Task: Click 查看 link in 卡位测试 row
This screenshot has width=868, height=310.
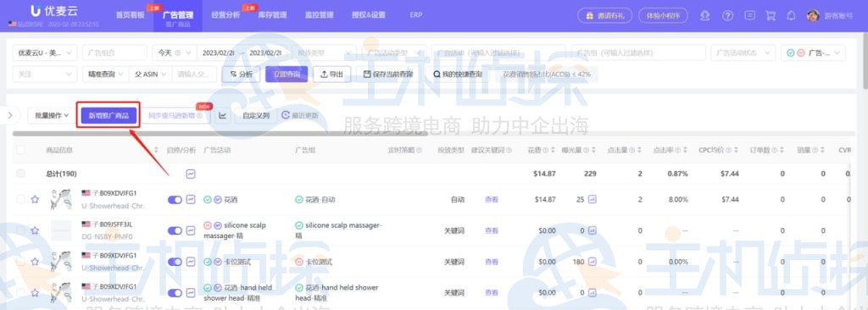Action: click(492, 261)
